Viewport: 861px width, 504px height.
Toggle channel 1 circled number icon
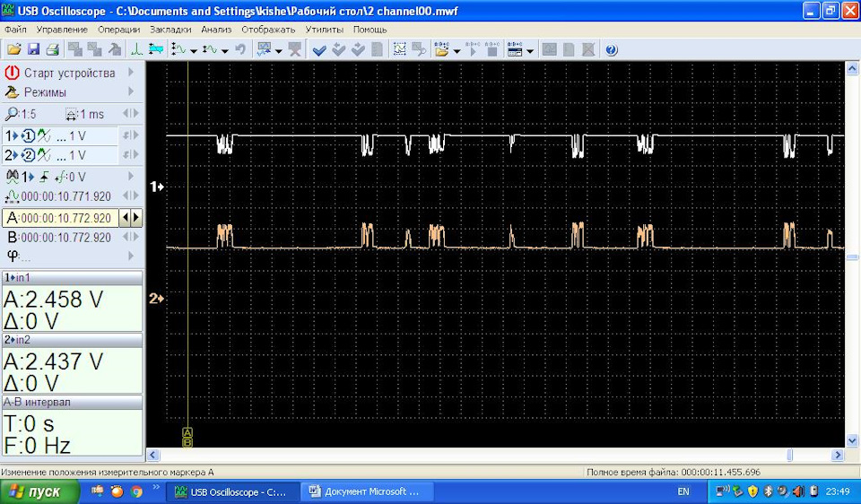pyautogui.click(x=28, y=135)
